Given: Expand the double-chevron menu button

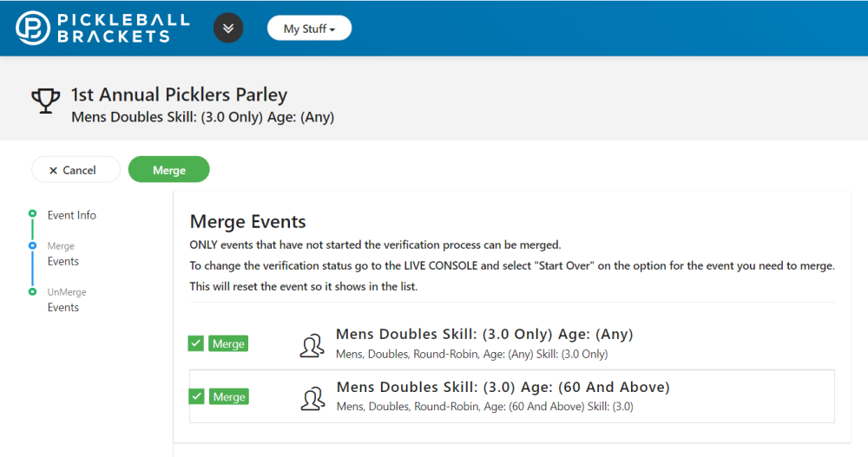Looking at the screenshot, I should (228, 28).
